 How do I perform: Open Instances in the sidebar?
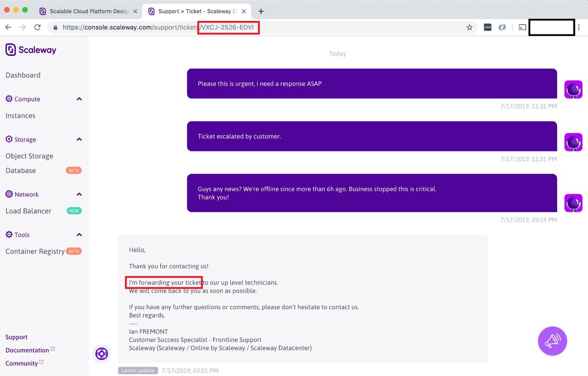click(x=21, y=116)
